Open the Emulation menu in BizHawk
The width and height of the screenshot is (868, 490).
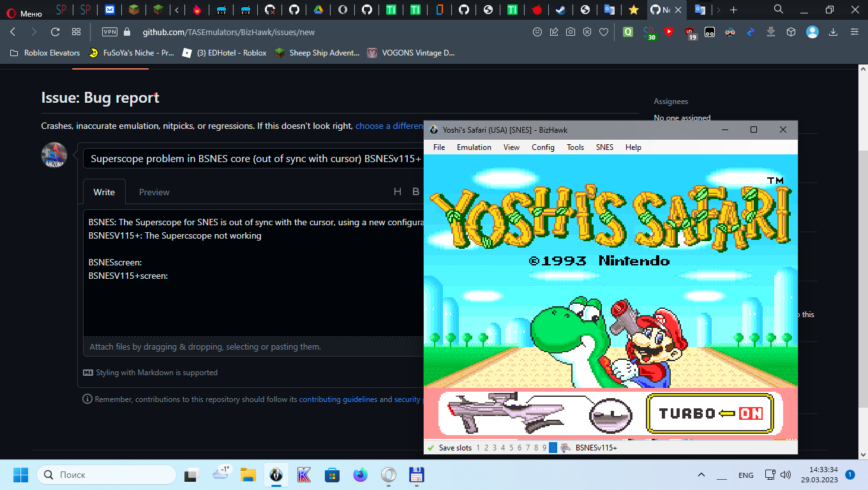[x=474, y=147]
